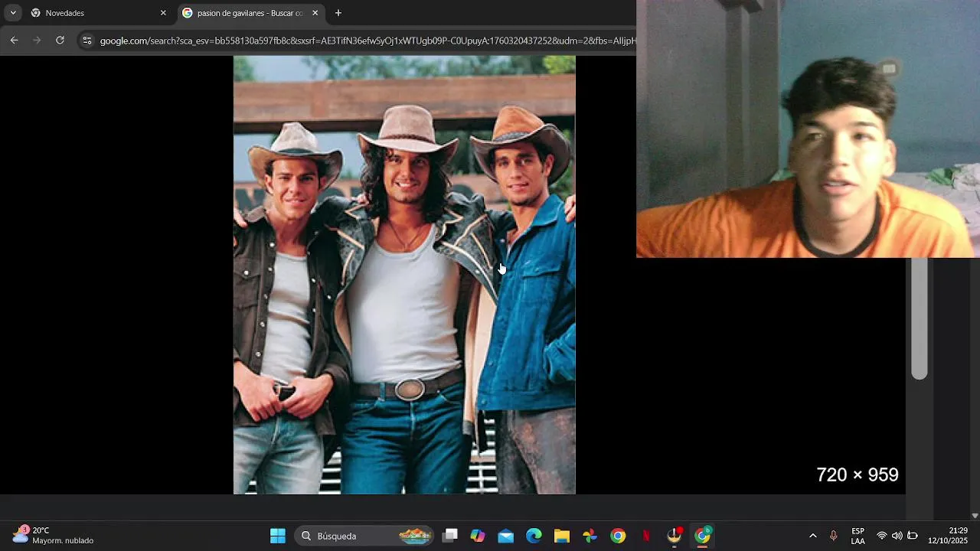Viewport: 980px width, 551px height.
Task: Open the volume speaker tray icon
Action: pos(897,536)
